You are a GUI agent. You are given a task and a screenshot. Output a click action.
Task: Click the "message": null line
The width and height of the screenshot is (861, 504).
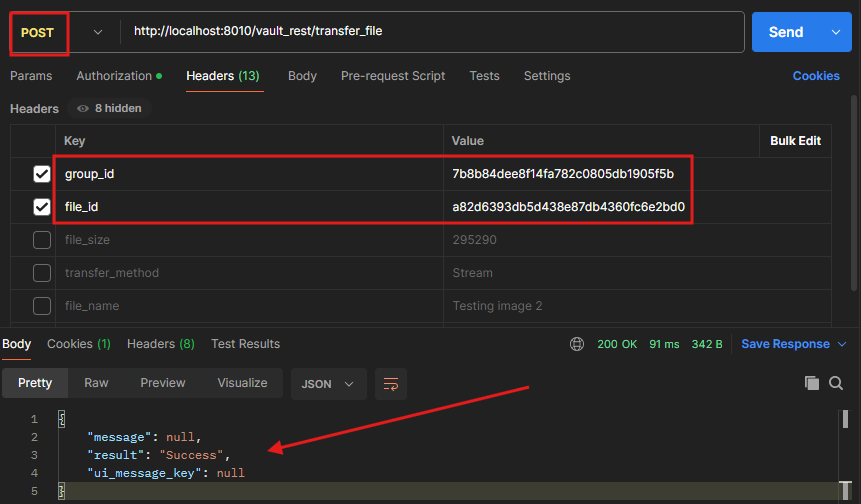(144, 437)
